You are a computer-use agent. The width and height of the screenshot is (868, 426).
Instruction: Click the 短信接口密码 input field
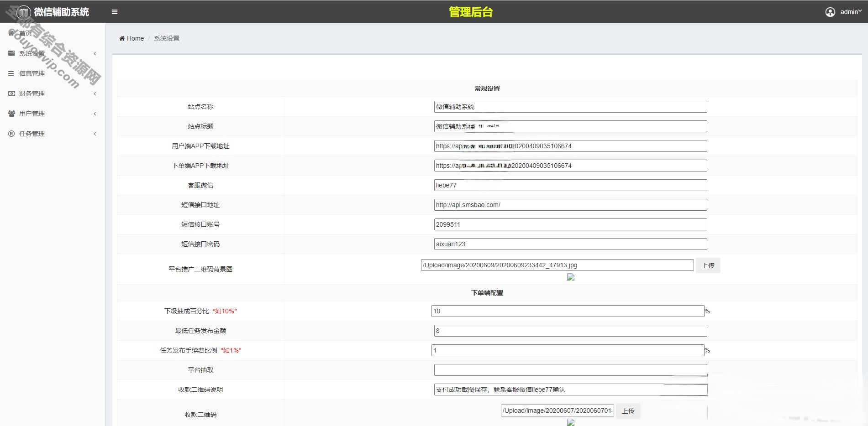coord(570,244)
